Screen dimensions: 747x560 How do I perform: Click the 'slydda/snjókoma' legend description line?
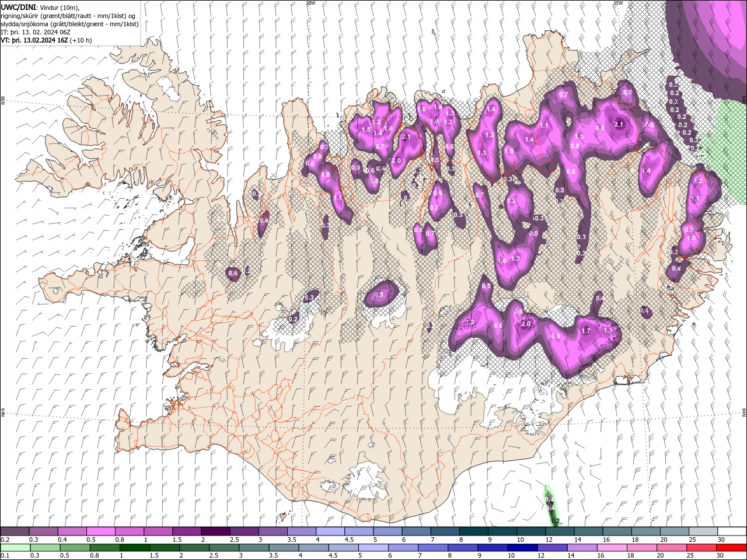(70, 24)
